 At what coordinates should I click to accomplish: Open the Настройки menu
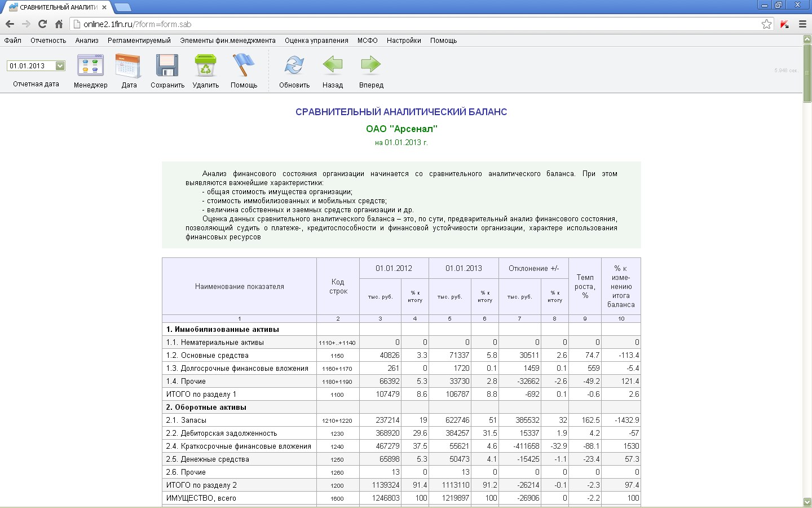404,41
